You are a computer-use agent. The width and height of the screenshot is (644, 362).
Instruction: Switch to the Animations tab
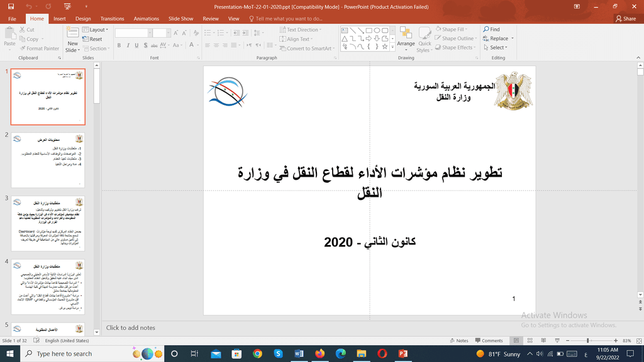[146, 19]
